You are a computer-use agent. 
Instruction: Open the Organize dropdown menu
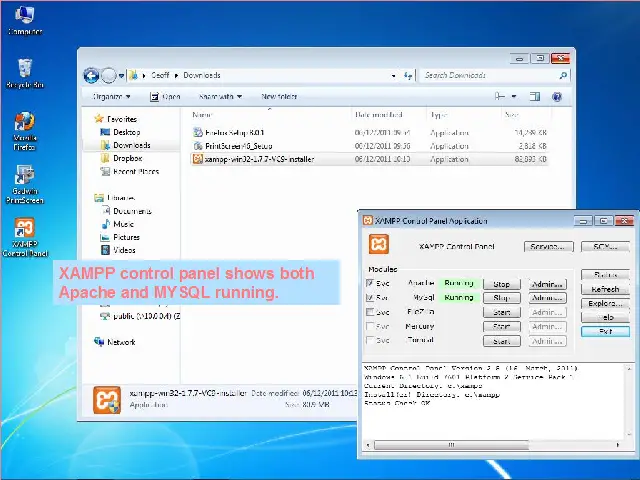[111, 96]
